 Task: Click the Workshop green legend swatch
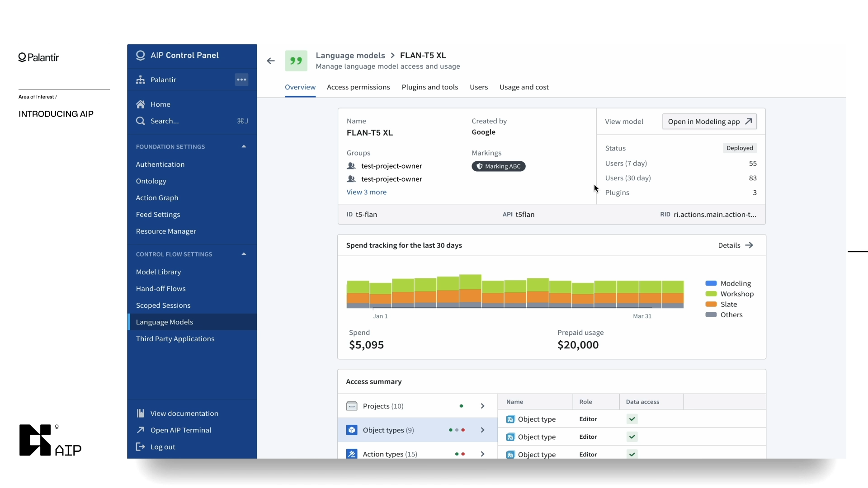tap(711, 294)
